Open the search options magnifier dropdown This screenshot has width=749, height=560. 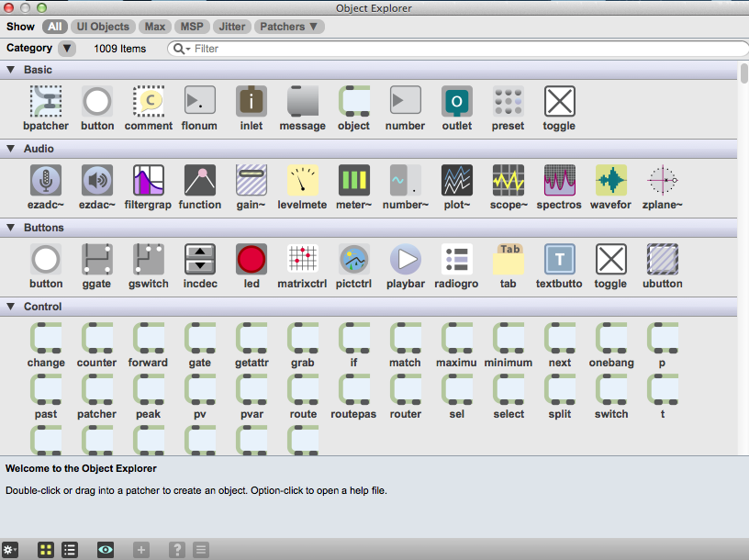click(x=182, y=49)
